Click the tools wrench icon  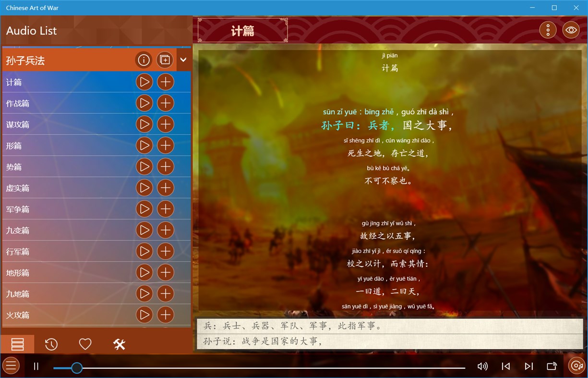[x=119, y=344]
